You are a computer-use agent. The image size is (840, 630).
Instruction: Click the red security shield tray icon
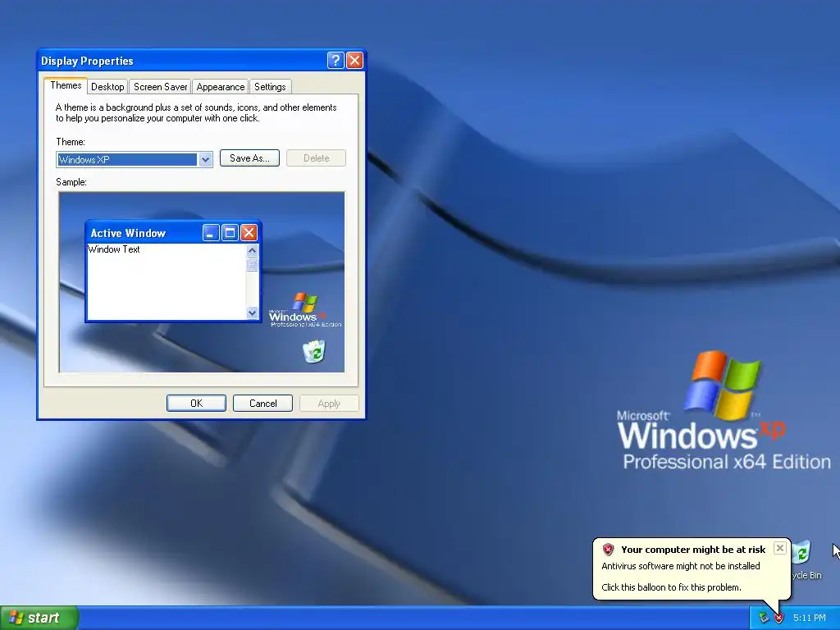click(779, 618)
